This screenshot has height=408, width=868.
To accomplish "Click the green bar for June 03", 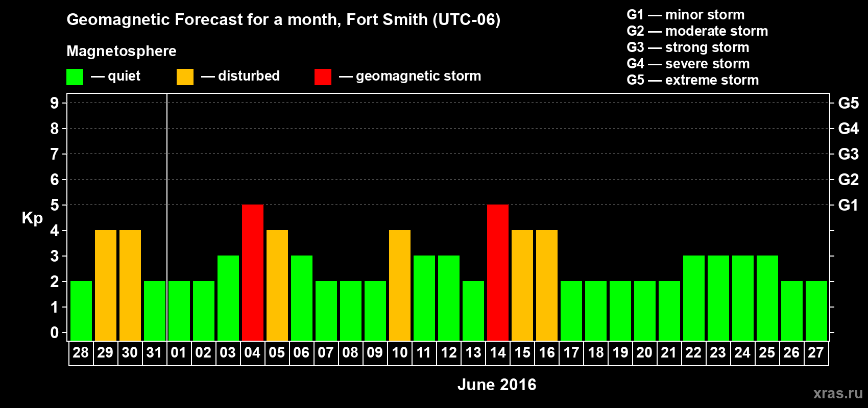I will [228, 298].
